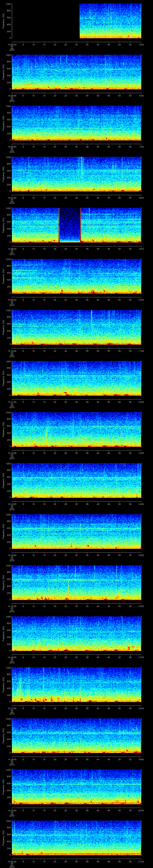This screenshot has width=153, height=868.
Task: Select the "14:20:00" start time label
Action: (12, 861)
